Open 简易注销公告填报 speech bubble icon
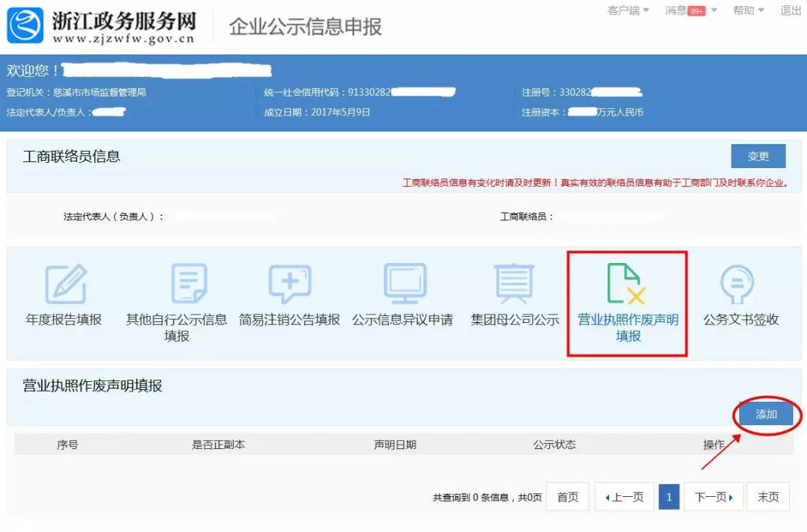This screenshot has height=532, width=807. point(290,283)
